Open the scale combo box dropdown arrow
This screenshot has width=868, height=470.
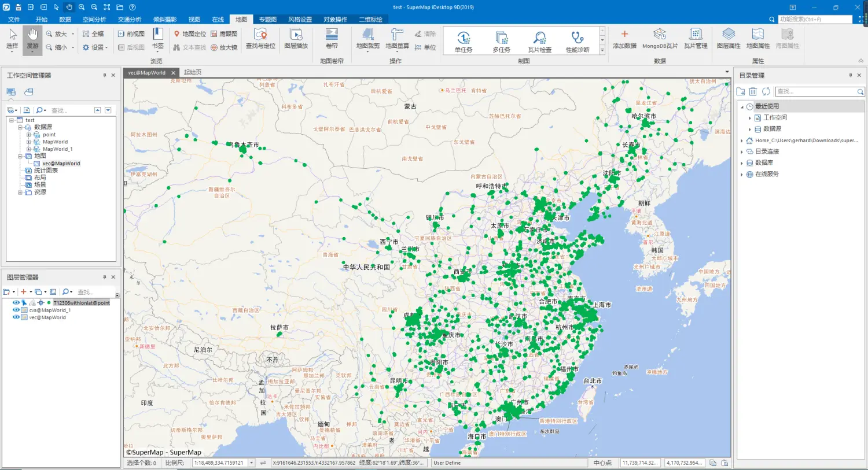point(252,462)
